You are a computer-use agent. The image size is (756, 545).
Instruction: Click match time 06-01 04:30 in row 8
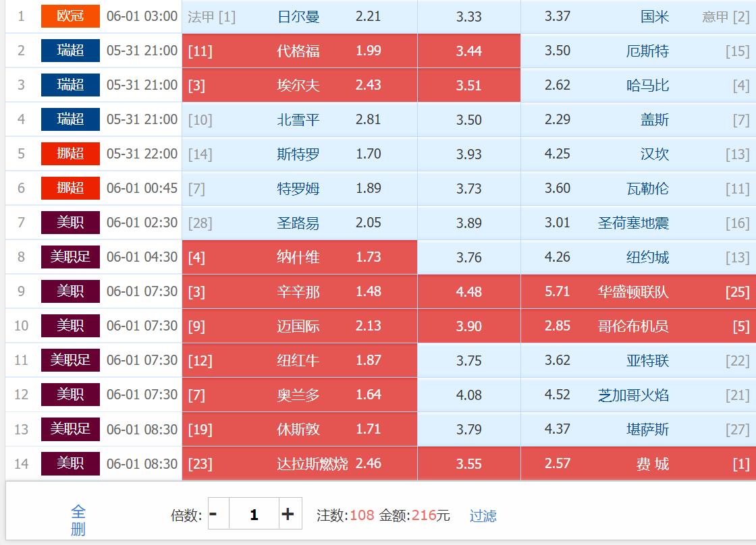click(x=142, y=257)
